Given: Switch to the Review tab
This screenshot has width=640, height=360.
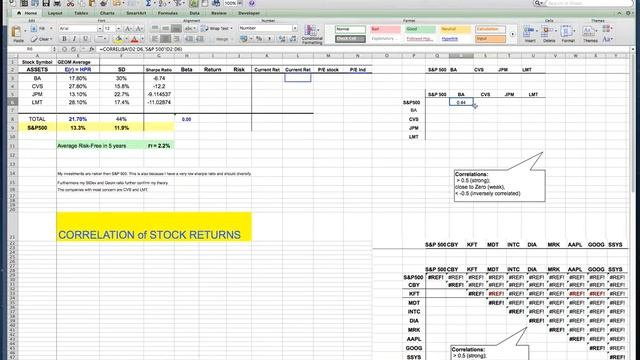Looking at the screenshot, I should pos(219,13).
